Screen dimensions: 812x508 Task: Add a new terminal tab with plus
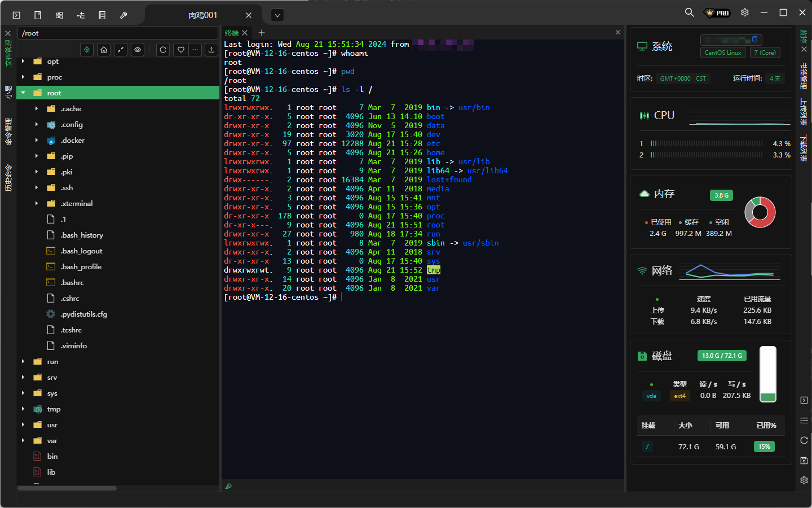click(x=262, y=33)
